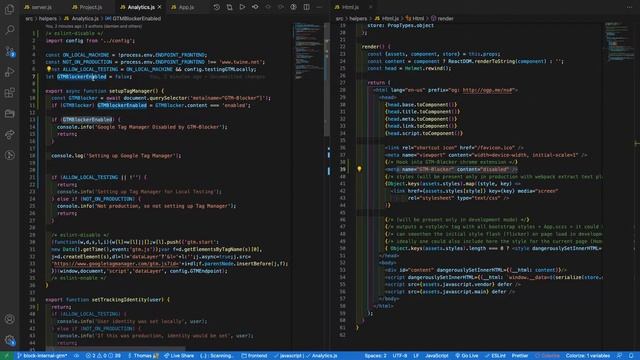Open JavaScript language mode selector
Image resolution: width=640 pixels, height=360 pixels.
[x=436, y=356]
